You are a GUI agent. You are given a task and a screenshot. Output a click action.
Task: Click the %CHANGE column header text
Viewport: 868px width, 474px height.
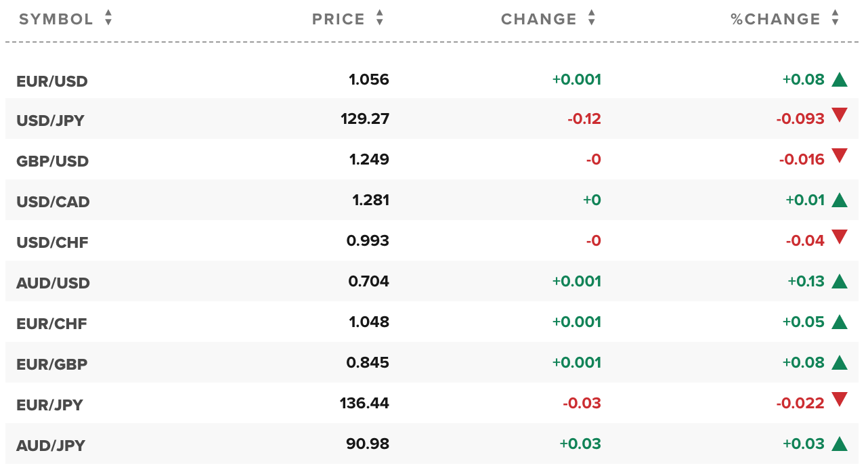pyautogui.click(x=776, y=19)
